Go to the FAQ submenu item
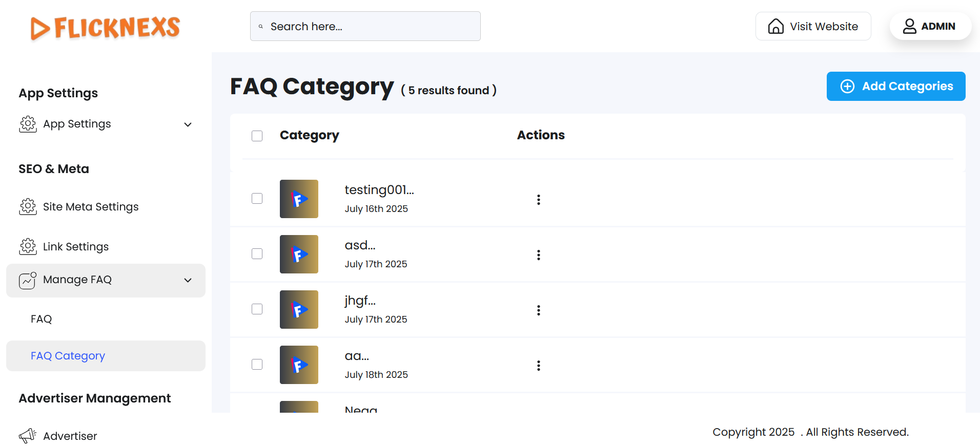The image size is (980, 446). pyautogui.click(x=42, y=319)
